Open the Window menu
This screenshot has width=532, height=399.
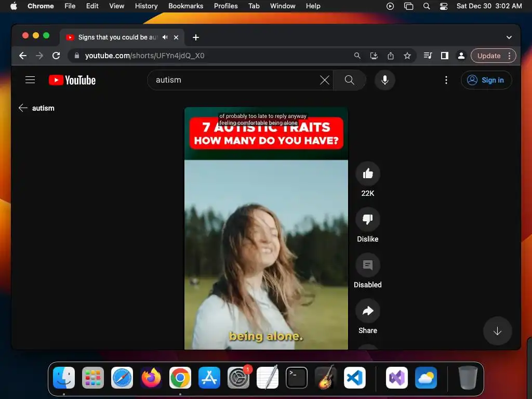click(x=283, y=6)
